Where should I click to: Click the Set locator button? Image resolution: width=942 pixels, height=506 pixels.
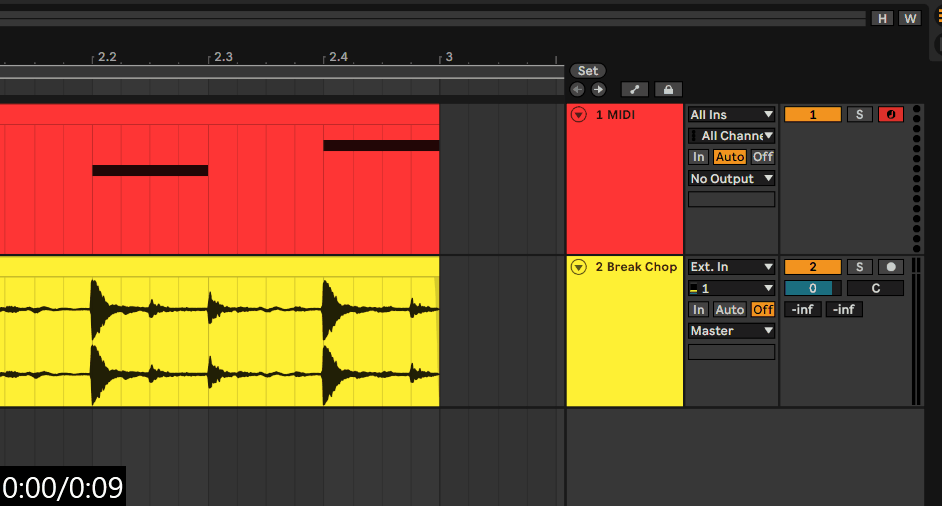click(x=588, y=71)
